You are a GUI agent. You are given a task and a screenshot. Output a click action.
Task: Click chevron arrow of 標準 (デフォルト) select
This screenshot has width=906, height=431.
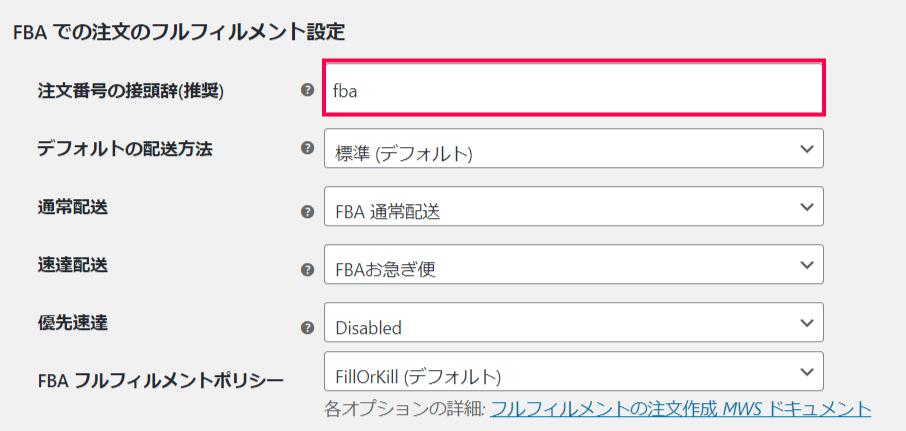click(807, 148)
